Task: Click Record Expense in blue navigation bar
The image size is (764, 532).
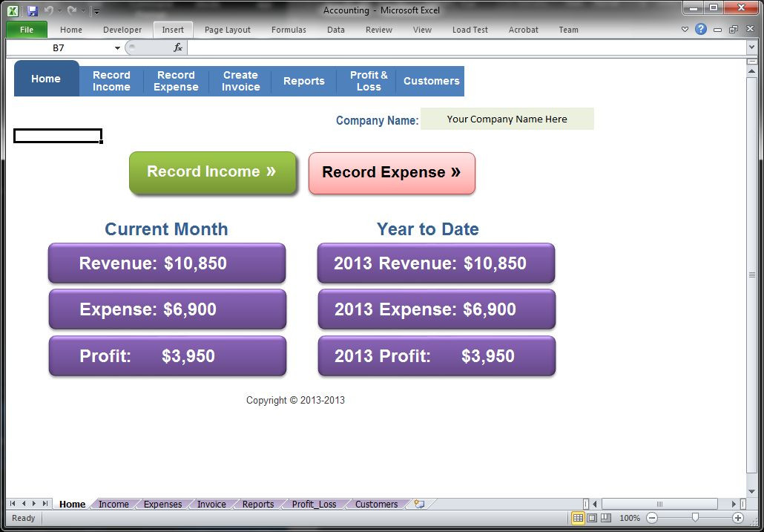Action: tap(176, 81)
